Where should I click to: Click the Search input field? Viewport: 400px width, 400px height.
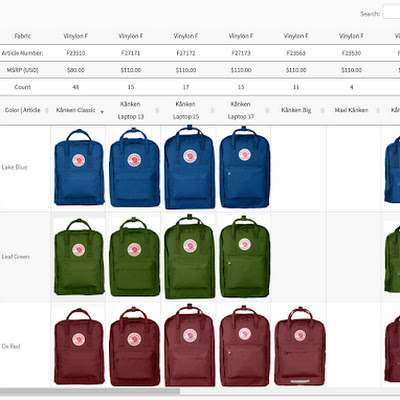[391, 12]
